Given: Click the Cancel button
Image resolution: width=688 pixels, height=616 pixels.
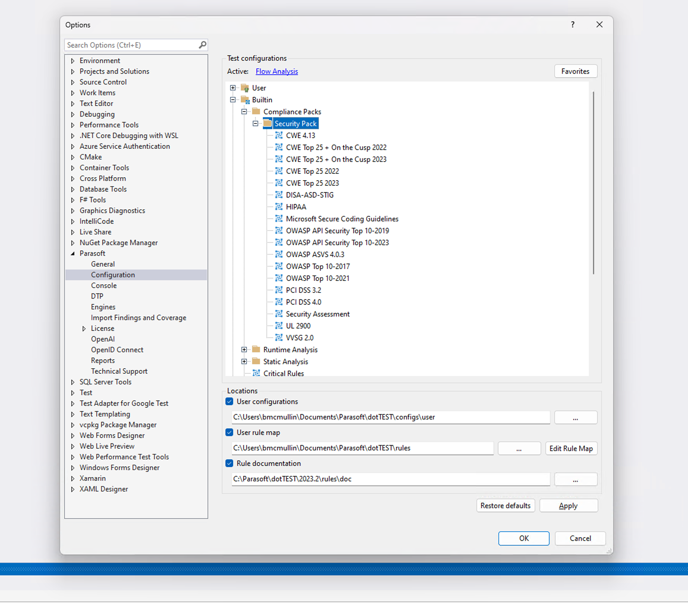Looking at the screenshot, I should pos(580,538).
